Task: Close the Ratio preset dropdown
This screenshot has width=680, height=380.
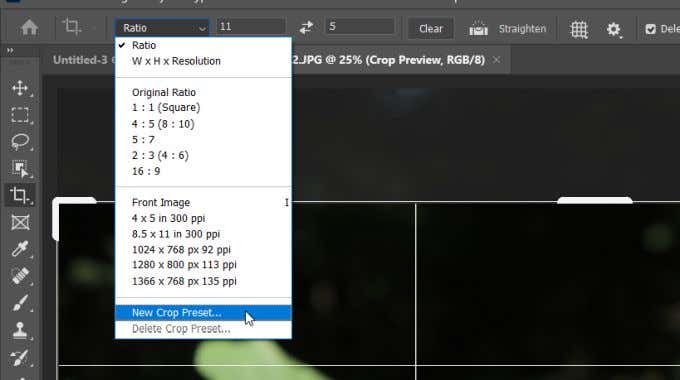Action: pyautogui.click(x=162, y=28)
